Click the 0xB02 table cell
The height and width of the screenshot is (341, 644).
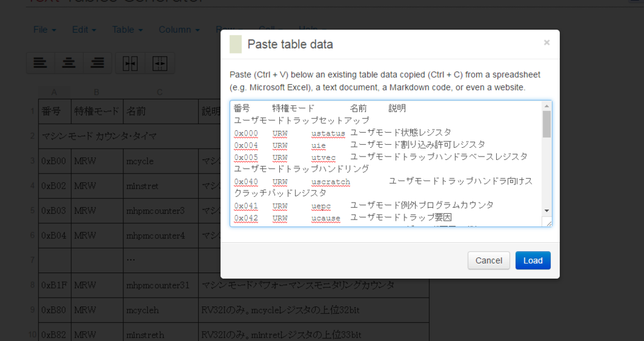tap(55, 186)
